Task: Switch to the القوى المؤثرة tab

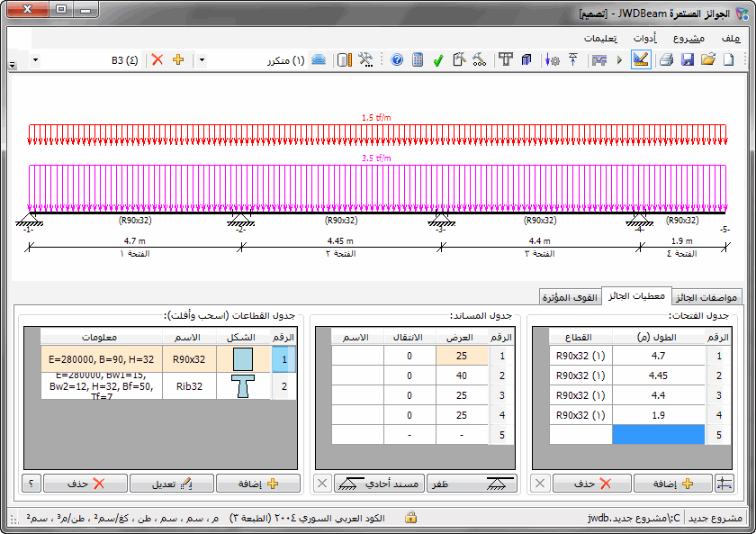Action: pos(569,297)
